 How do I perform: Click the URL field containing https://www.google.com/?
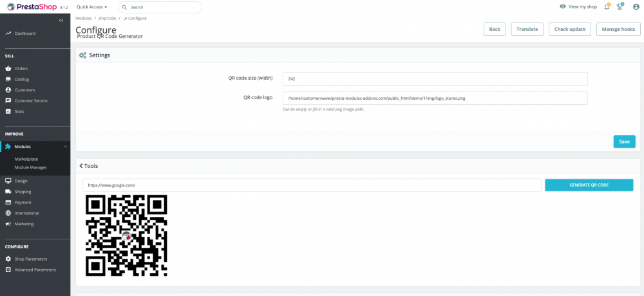tap(312, 185)
